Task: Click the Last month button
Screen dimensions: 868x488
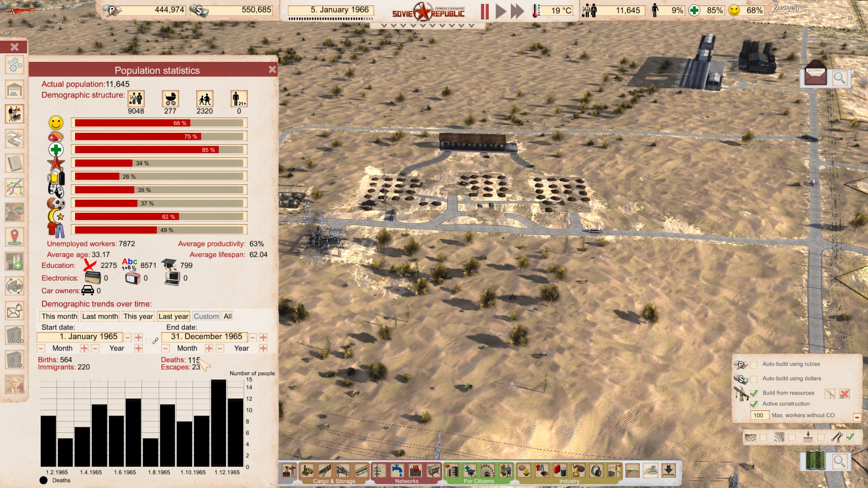Action: pos(100,316)
